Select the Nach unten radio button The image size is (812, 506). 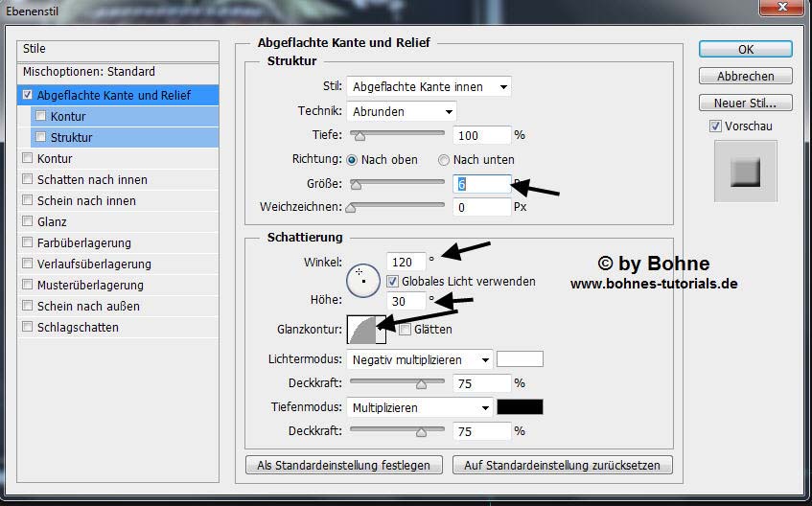pos(444,160)
